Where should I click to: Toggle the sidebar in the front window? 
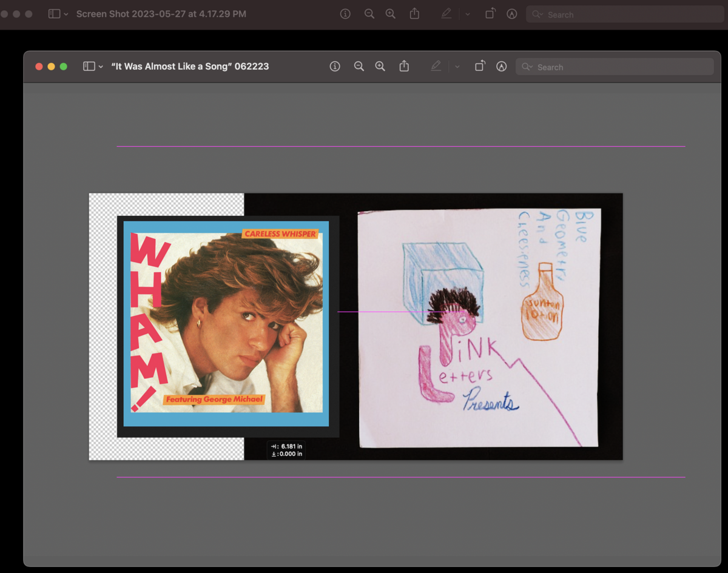89,67
